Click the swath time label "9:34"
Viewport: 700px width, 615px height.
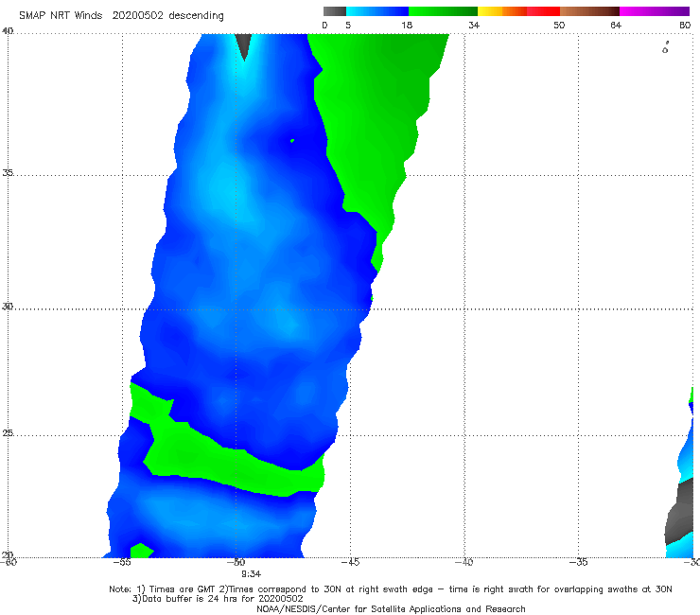pos(251,574)
